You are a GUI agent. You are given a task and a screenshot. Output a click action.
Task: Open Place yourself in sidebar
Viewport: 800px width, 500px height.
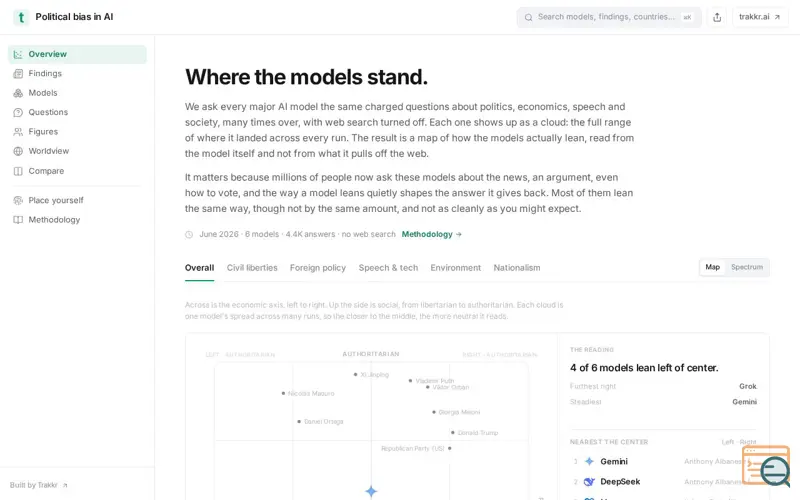(77, 201)
